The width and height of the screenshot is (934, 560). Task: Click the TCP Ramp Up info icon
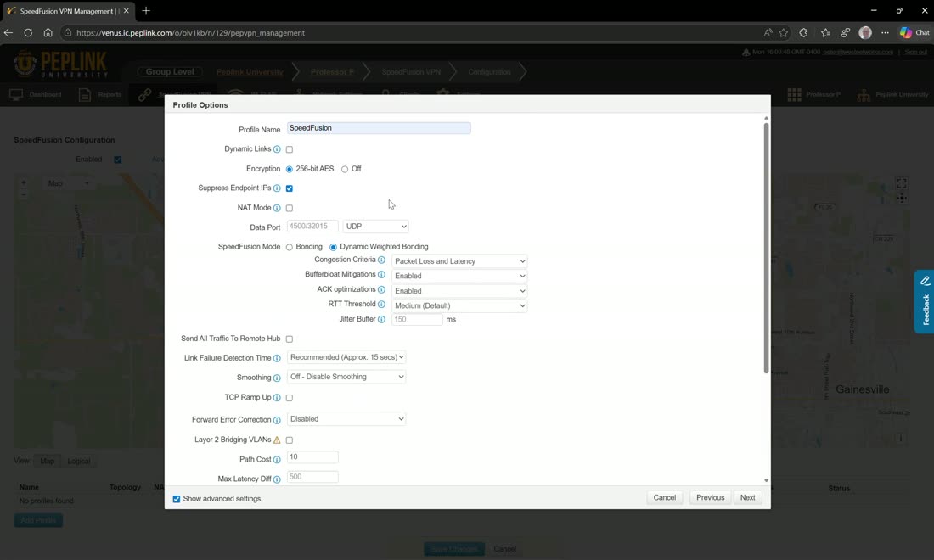click(277, 398)
